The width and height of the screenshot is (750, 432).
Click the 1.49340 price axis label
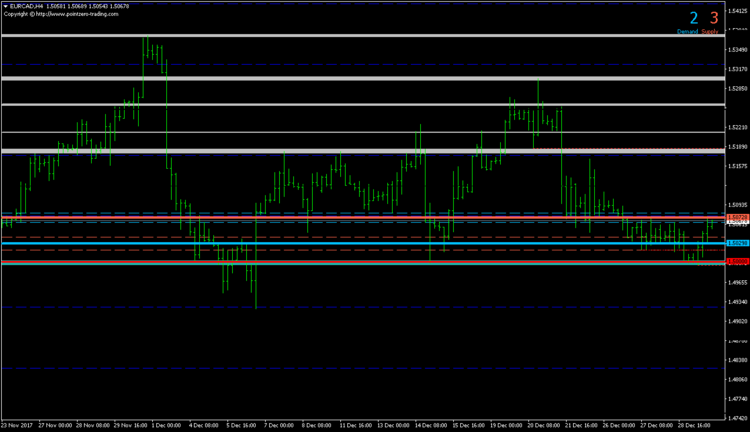pyautogui.click(x=739, y=302)
